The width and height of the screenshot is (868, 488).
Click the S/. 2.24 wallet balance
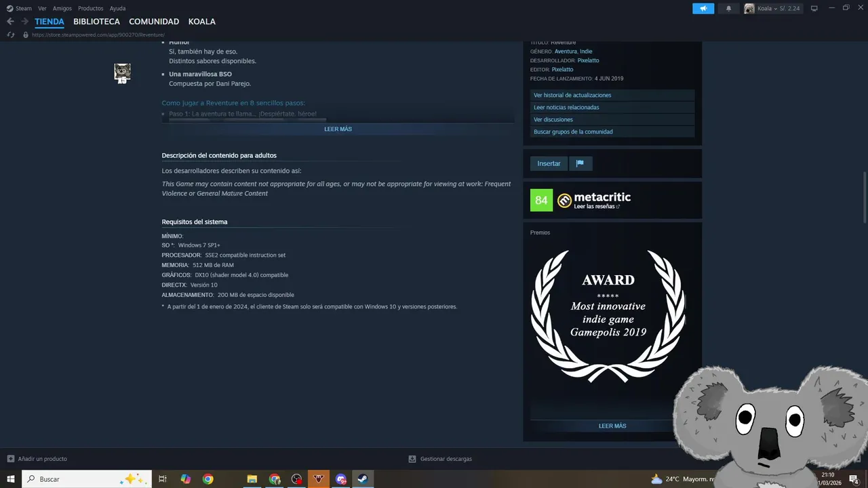[788, 8]
